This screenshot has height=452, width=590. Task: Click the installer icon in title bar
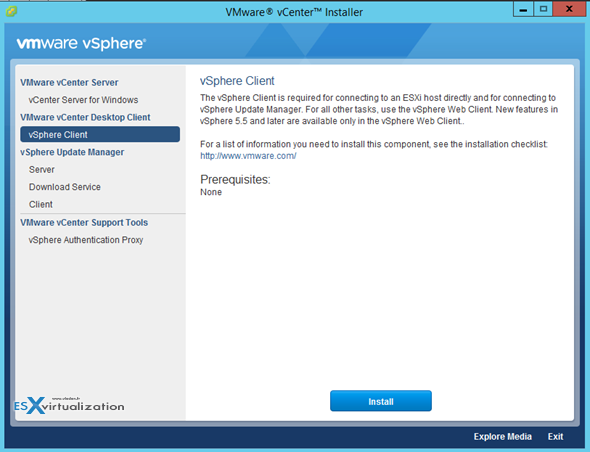click(x=11, y=11)
